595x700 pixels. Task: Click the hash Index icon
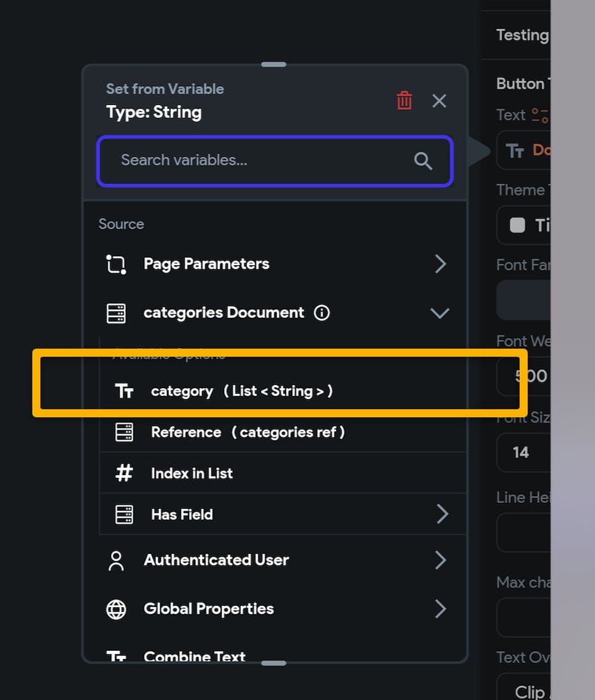124,473
